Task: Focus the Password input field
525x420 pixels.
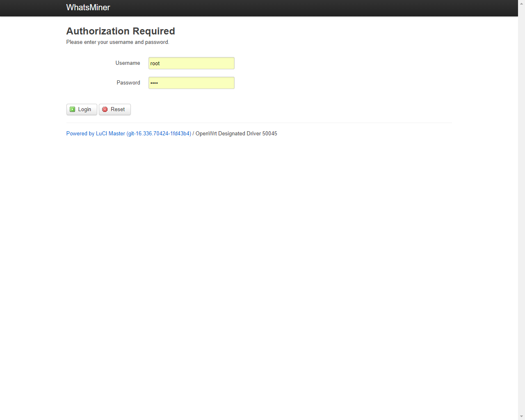Action: [x=192, y=83]
